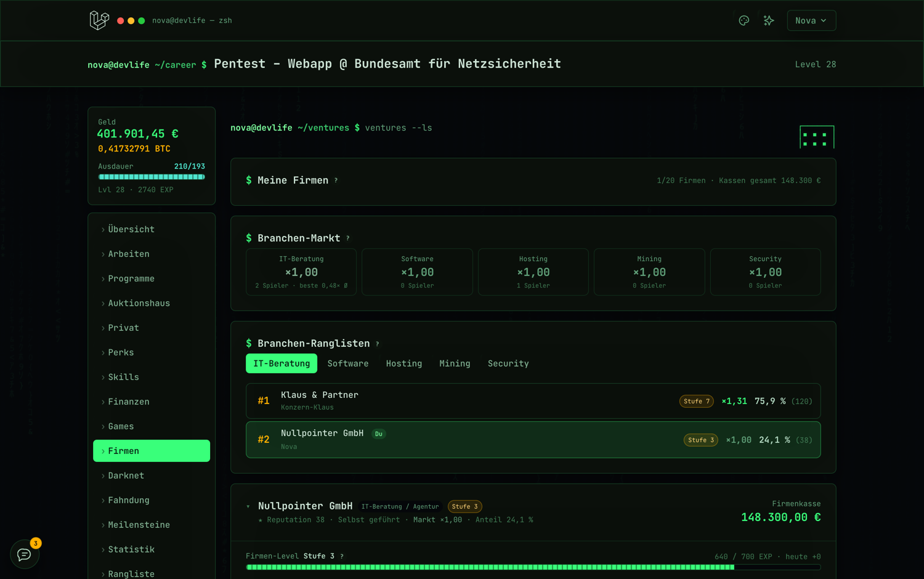Viewport: 924px width, 579px height.
Task: Click the sparkles effects icon
Action: click(x=769, y=20)
